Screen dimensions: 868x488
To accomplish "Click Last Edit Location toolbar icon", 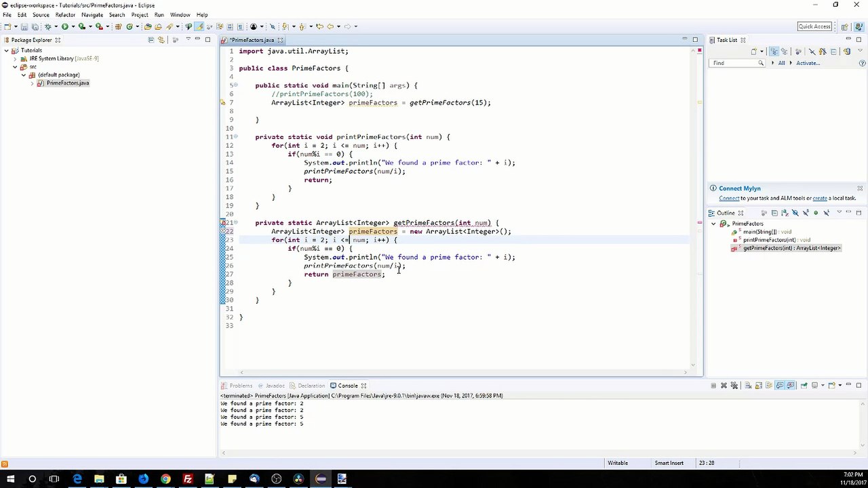I will coord(319,26).
